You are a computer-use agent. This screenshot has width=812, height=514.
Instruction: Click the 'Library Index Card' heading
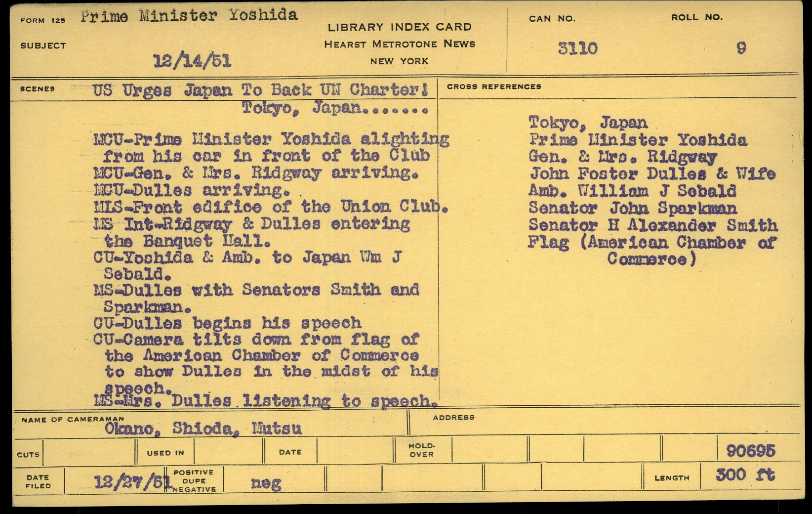pos(399,27)
